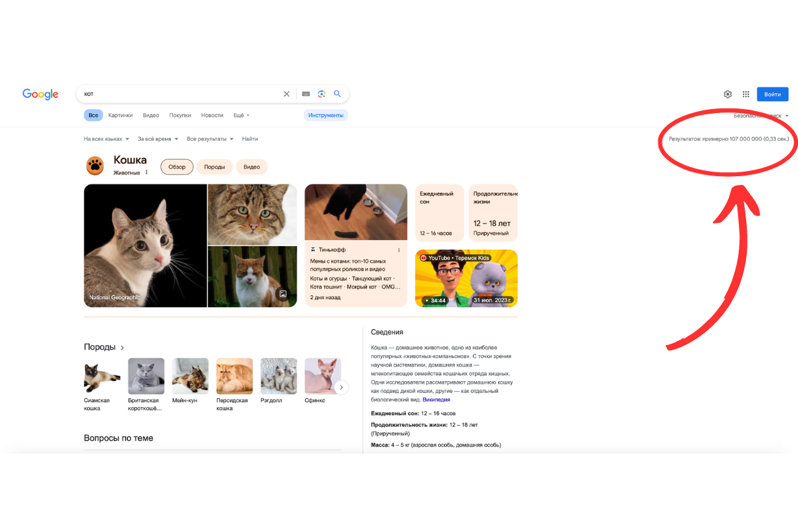Screen dimensions: 798x532
Task: Click the Google logo
Action: click(41, 94)
